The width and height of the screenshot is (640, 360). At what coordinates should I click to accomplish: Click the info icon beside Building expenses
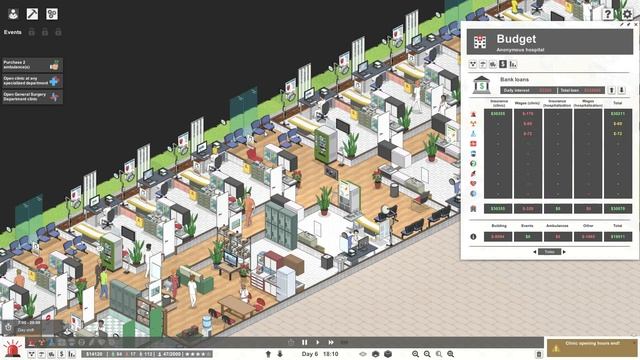[473, 236]
